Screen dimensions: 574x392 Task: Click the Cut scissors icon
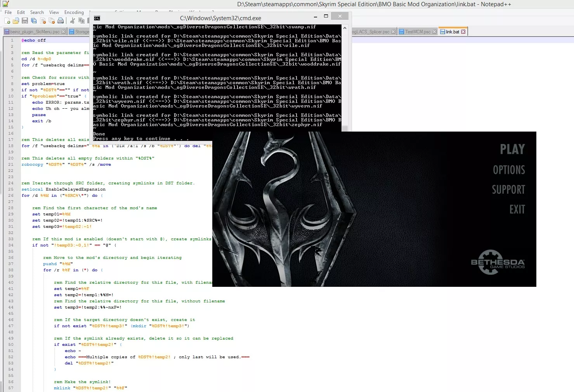click(x=73, y=21)
